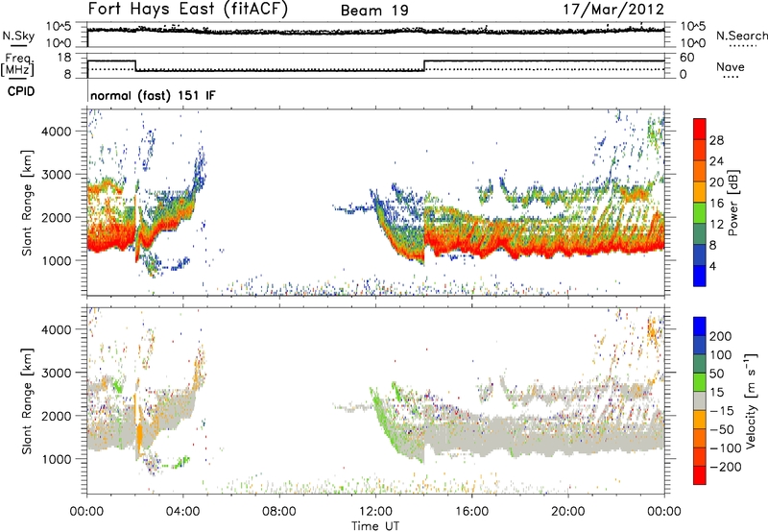Click the "4" power colorbar label

pos(712,266)
